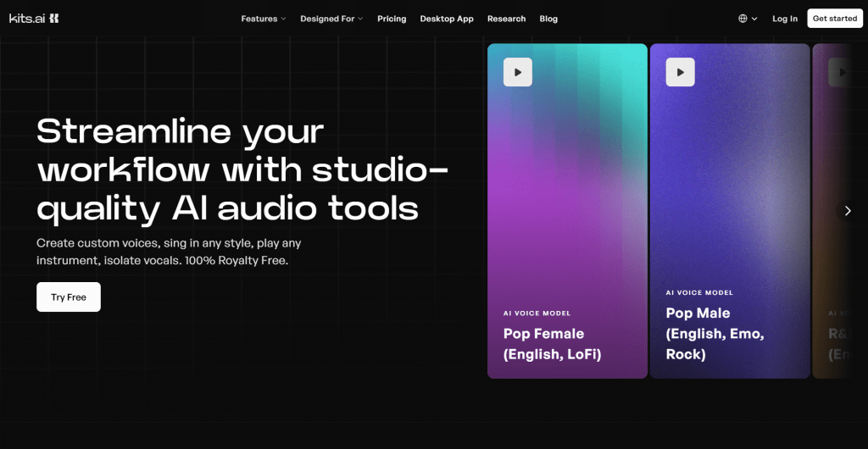This screenshot has height=449, width=868.
Task: Play the Pop Female voice sample
Action: [x=518, y=72]
